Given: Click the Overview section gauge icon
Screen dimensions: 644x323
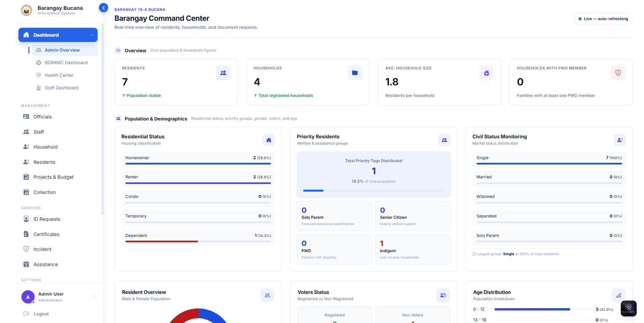Looking at the screenshot, I should [x=118, y=50].
